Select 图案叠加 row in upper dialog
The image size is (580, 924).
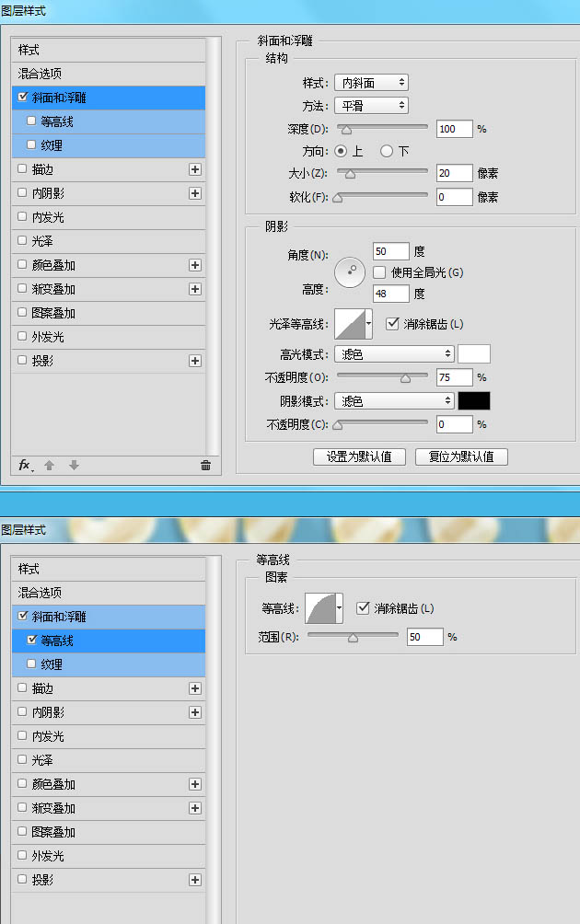109,313
